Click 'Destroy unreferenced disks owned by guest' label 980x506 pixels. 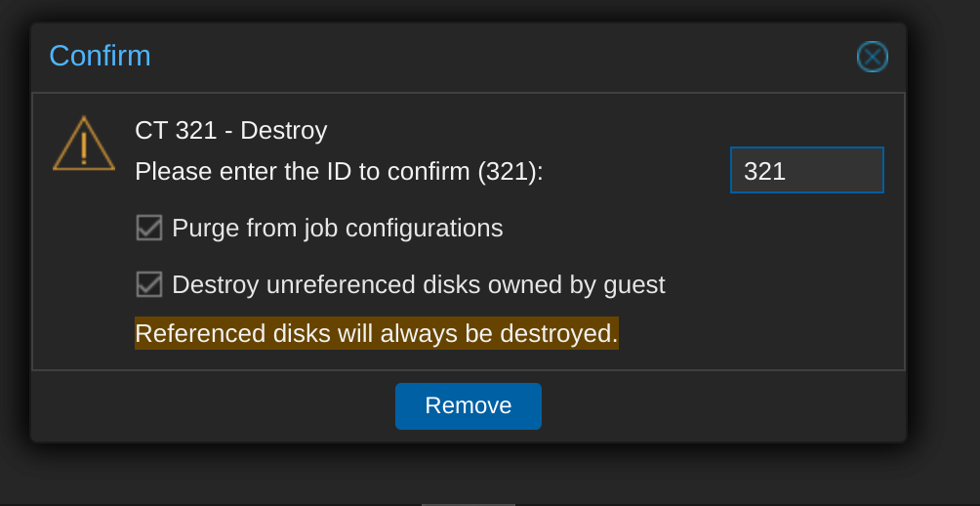[418, 285]
